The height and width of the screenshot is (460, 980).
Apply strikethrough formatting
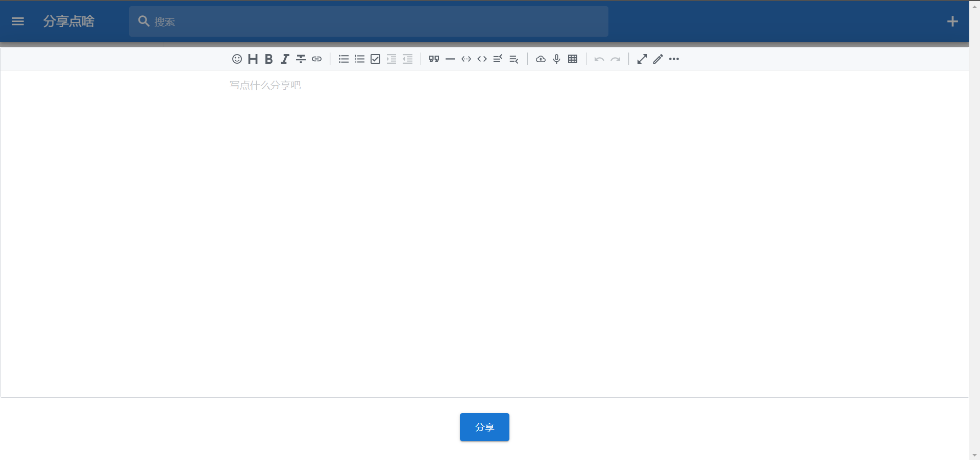click(301, 59)
